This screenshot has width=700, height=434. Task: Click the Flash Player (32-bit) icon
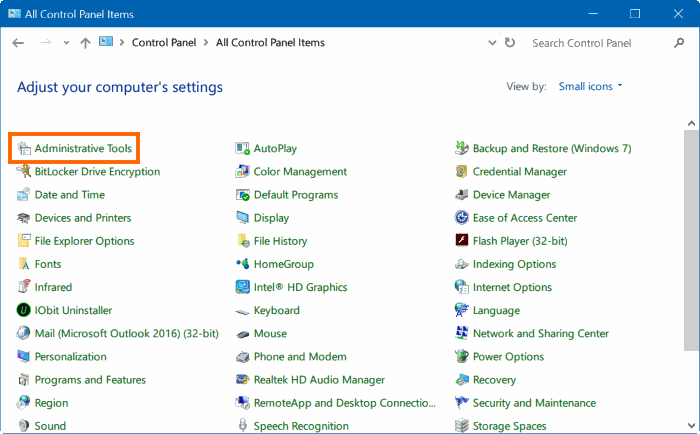[x=462, y=240]
